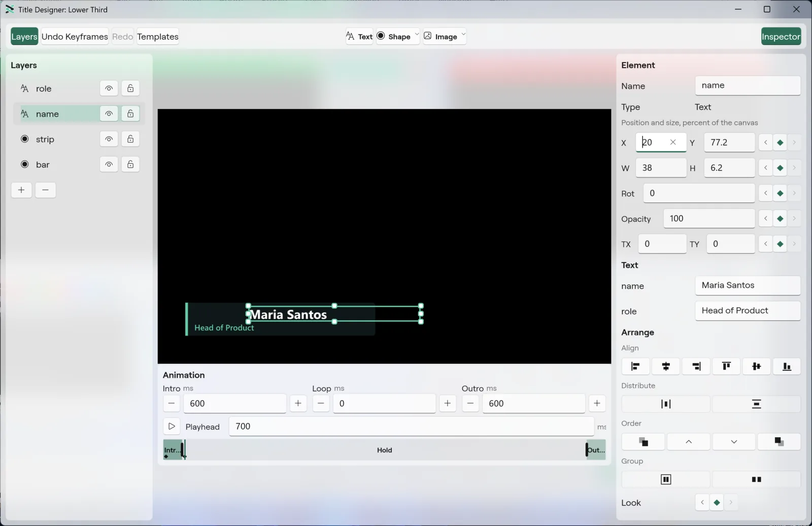The width and height of the screenshot is (812, 526).
Task: Remove selected layer with minus button
Action: (x=45, y=190)
